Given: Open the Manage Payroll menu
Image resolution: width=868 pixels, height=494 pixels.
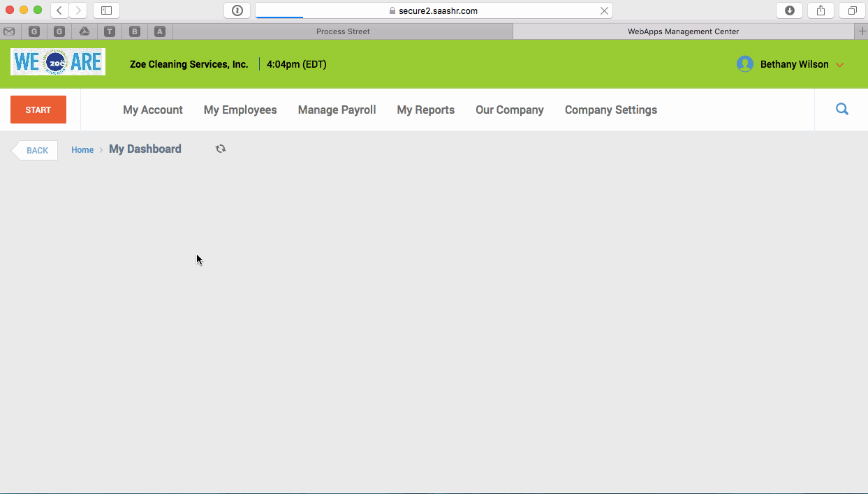Looking at the screenshot, I should point(337,110).
